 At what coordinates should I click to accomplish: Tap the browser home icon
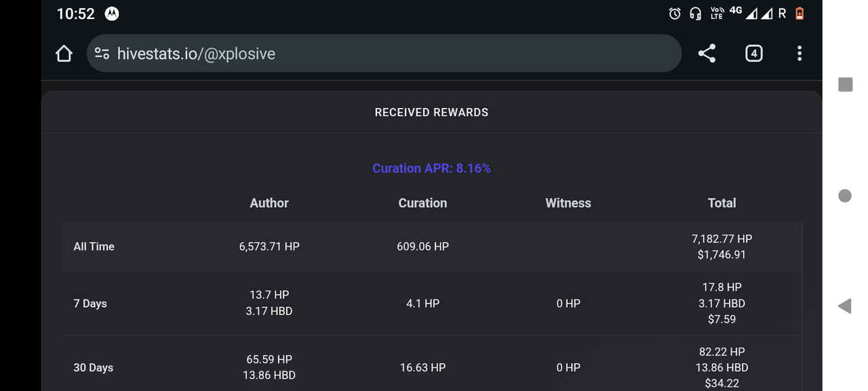pos(64,54)
